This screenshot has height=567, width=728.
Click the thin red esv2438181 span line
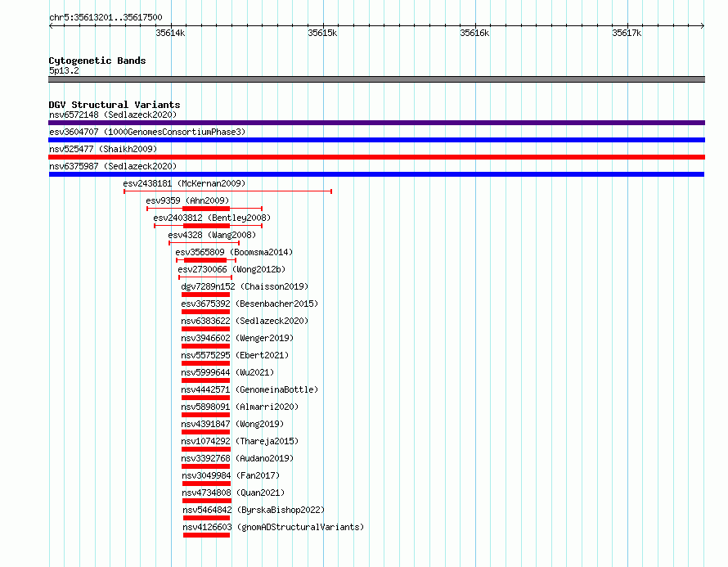[228, 191]
